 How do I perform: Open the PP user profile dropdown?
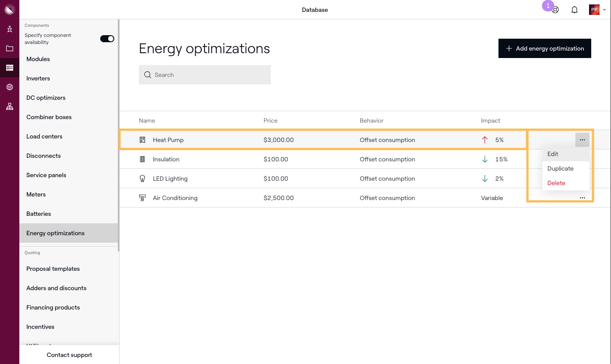[597, 10]
